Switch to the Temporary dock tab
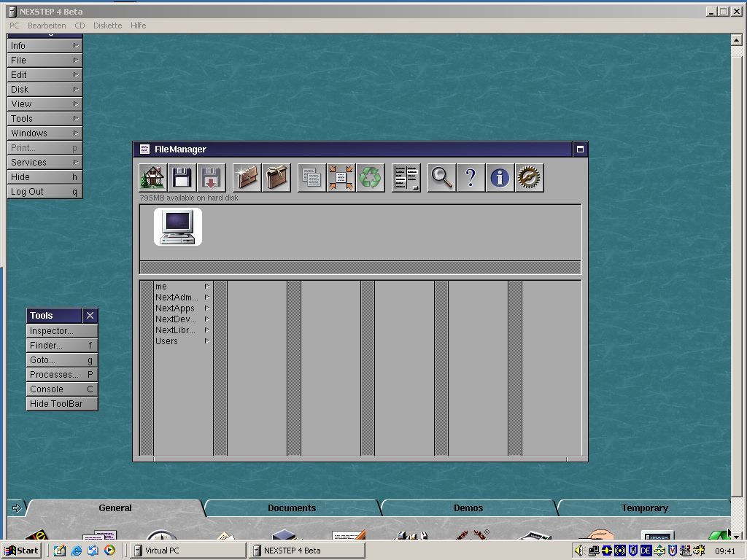The height and width of the screenshot is (560, 747). click(644, 508)
